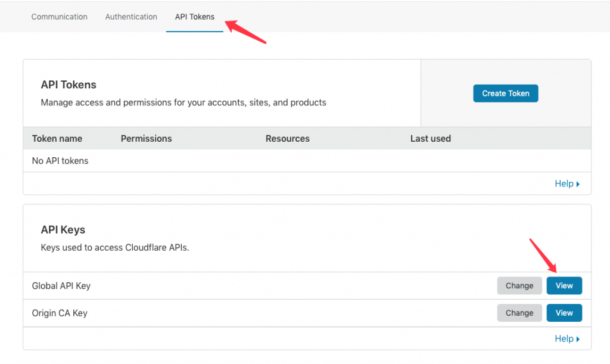
Task: Select the Global API Key row label
Action: coord(61,286)
